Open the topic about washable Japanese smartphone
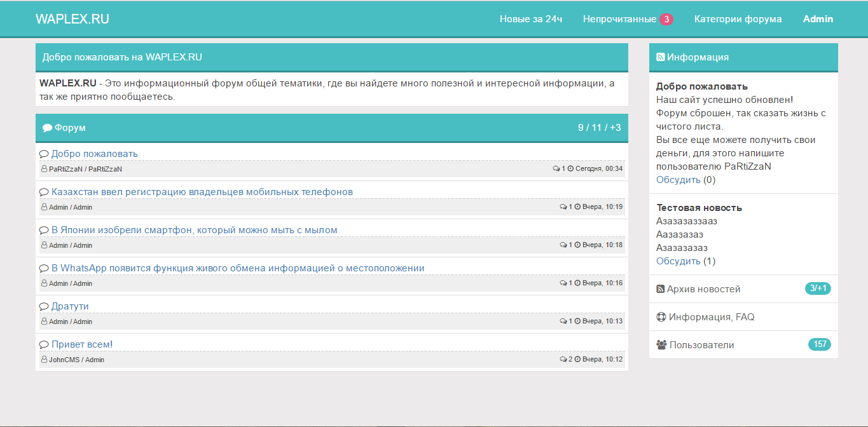Image resolution: width=868 pixels, height=427 pixels. [194, 230]
